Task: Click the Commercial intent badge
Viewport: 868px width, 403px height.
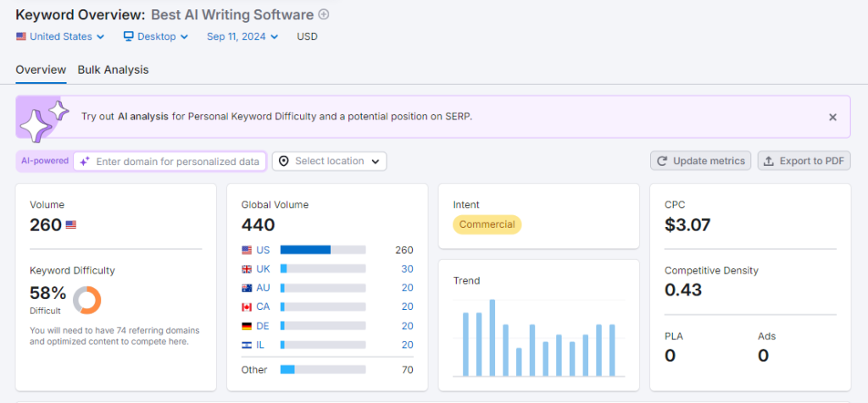Action: (x=487, y=224)
